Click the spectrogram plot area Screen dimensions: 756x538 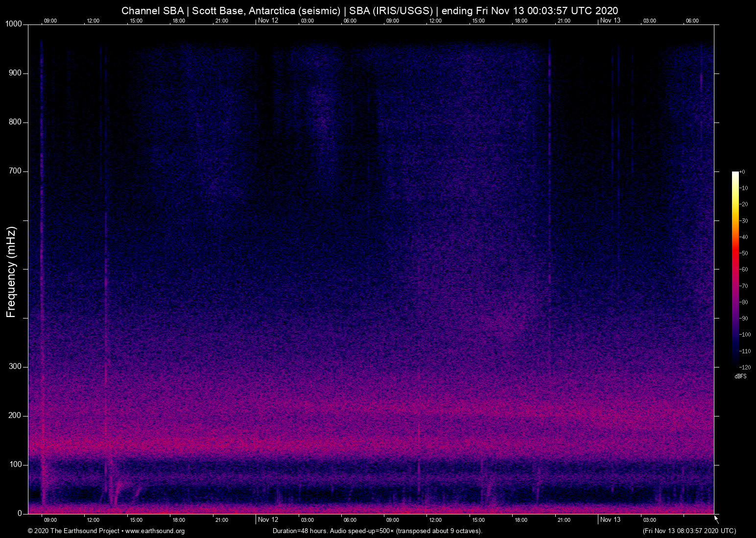coord(371,269)
